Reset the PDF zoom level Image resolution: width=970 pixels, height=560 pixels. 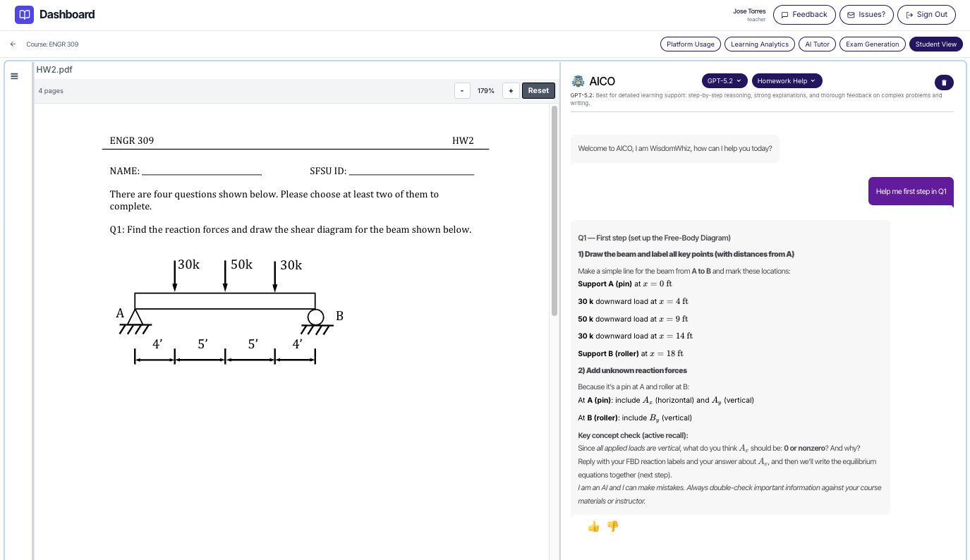point(538,91)
